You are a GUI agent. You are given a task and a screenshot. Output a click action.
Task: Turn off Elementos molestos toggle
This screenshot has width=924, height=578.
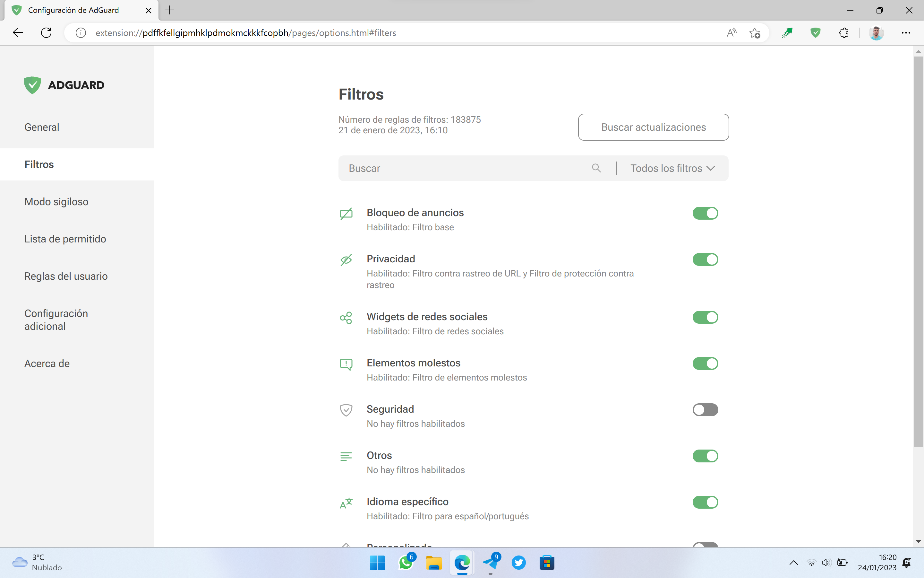[x=705, y=363]
